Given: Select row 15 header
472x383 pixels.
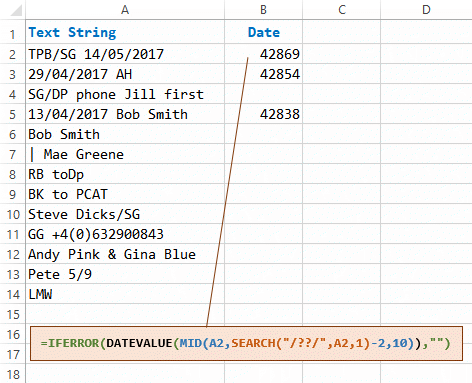Looking at the screenshot, I should click(x=12, y=314).
